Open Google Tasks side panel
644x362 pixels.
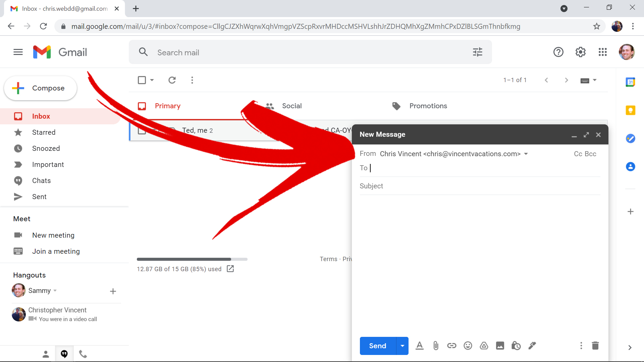[x=631, y=138]
